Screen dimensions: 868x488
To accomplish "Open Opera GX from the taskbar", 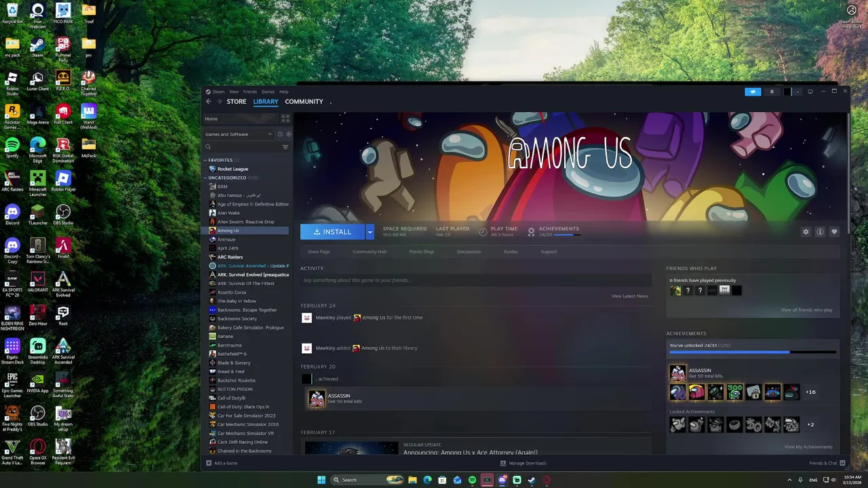I will tap(547, 480).
